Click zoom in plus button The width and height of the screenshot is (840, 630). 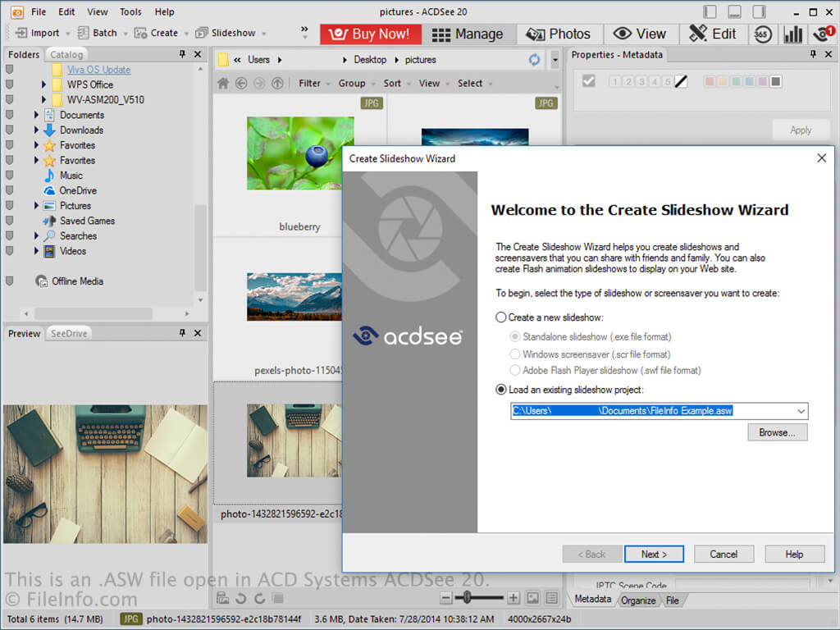click(x=514, y=598)
